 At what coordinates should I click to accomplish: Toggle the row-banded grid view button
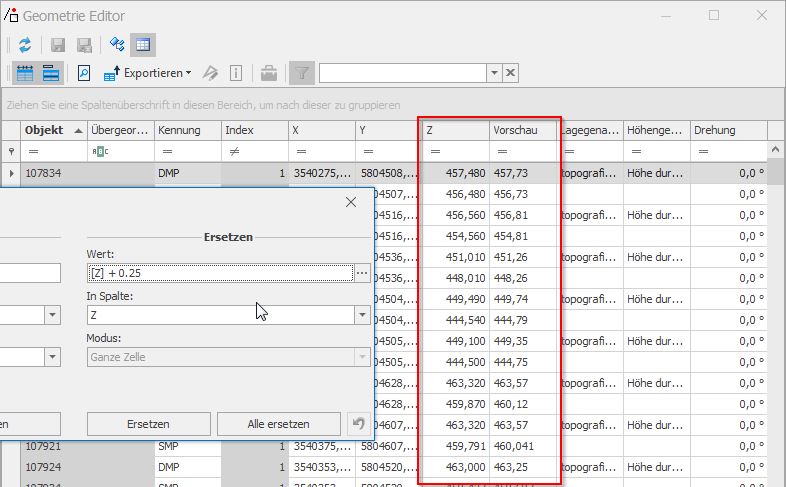point(50,73)
